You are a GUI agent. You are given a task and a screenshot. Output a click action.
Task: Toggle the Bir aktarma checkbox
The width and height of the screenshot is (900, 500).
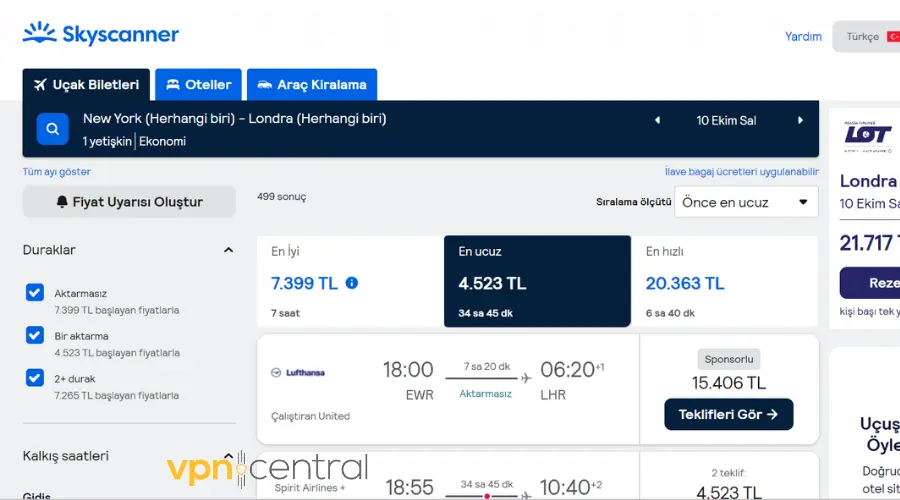point(34,335)
